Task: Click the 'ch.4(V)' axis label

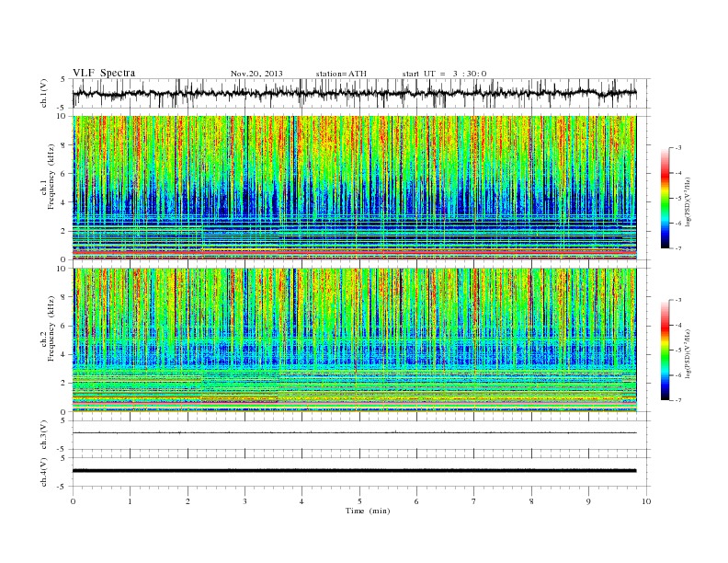Action: pyautogui.click(x=44, y=472)
